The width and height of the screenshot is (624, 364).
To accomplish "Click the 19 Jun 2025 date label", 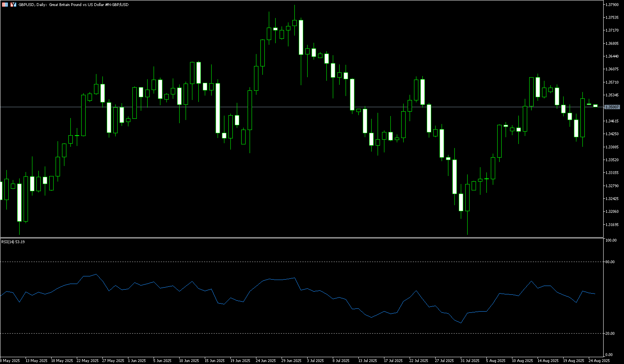I will coord(240,361).
